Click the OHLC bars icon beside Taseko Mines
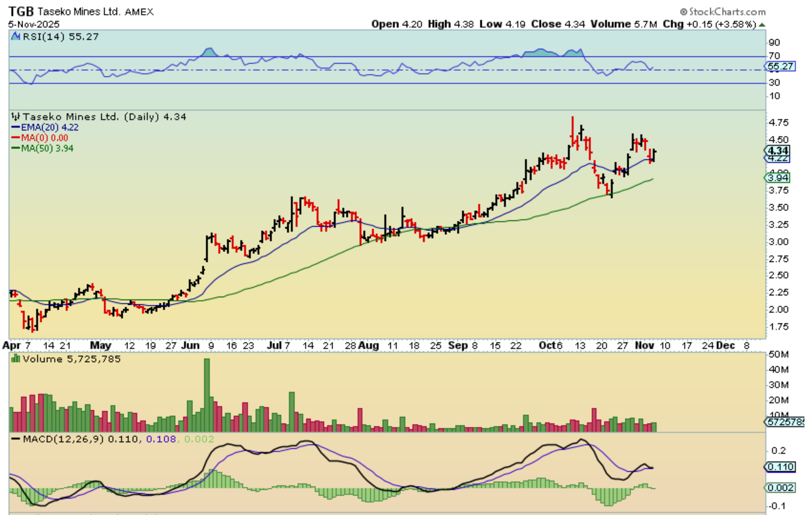Viewport: 812px width, 515px height. coord(16,117)
